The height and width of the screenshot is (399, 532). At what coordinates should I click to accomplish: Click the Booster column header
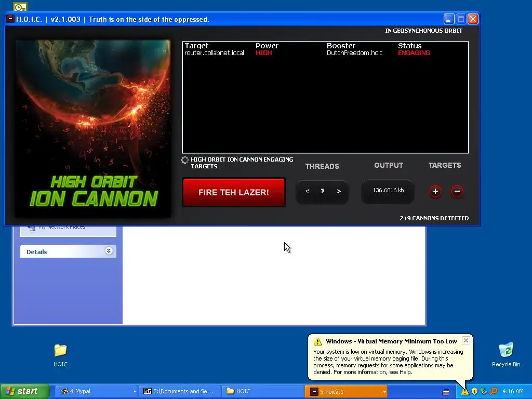tap(341, 46)
